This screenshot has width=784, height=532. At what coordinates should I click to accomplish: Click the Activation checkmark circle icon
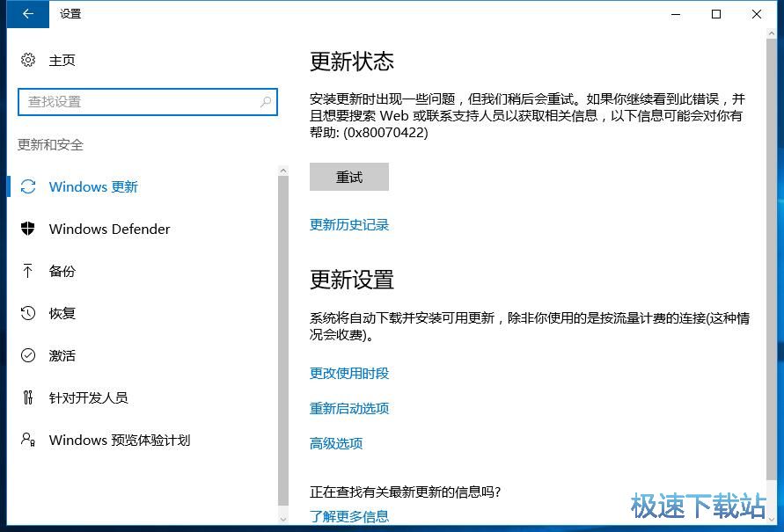click(x=28, y=355)
